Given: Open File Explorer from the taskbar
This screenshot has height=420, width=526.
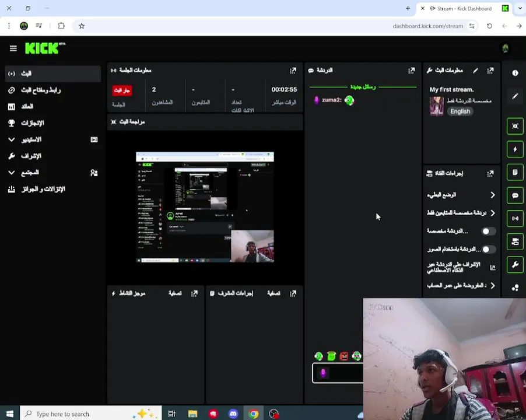Looking at the screenshot, I should (x=192, y=414).
